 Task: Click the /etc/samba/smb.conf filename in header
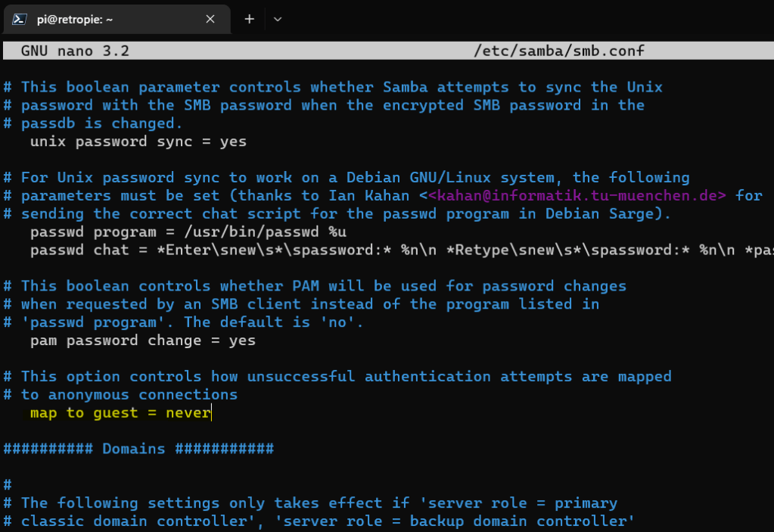558,51
